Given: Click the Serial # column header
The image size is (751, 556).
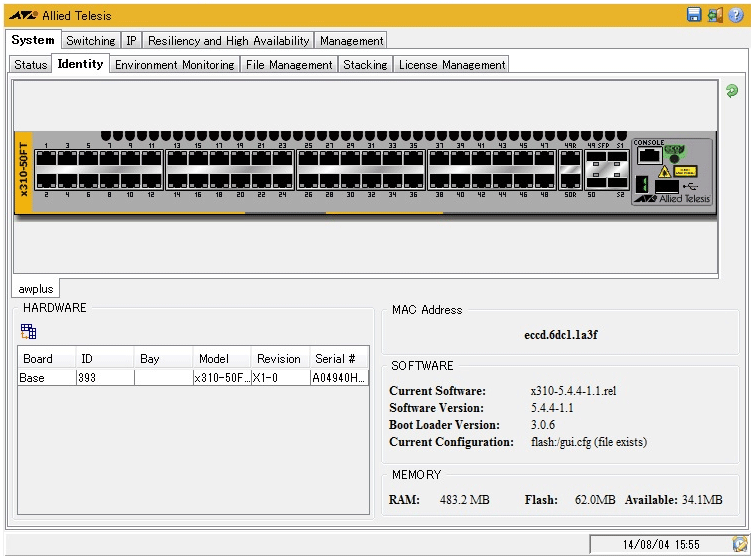Looking at the screenshot, I should tap(336, 358).
